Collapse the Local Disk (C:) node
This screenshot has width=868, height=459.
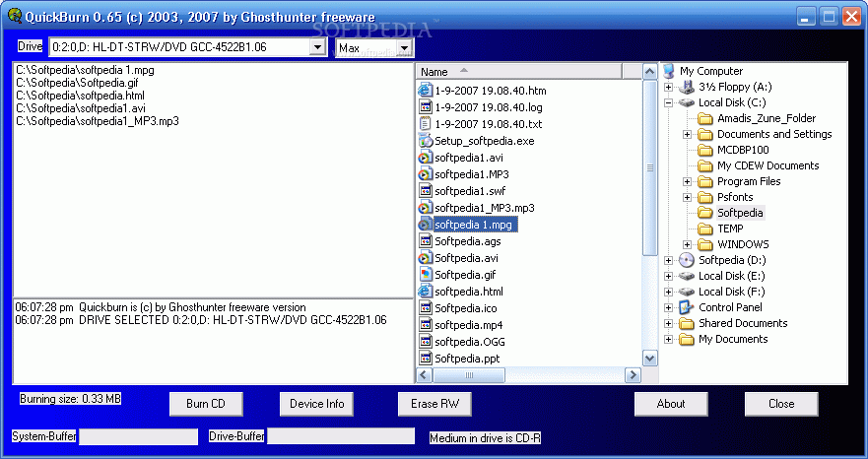click(668, 102)
